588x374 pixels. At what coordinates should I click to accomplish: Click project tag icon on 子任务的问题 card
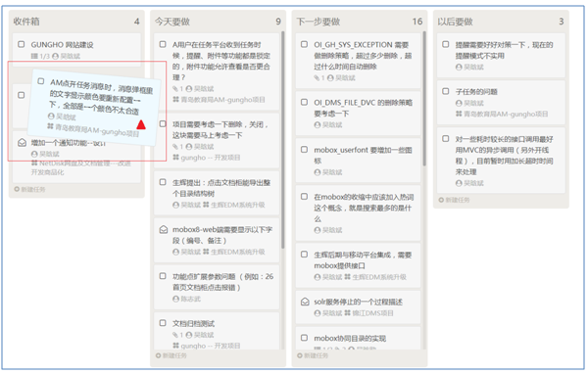point(459,114)
